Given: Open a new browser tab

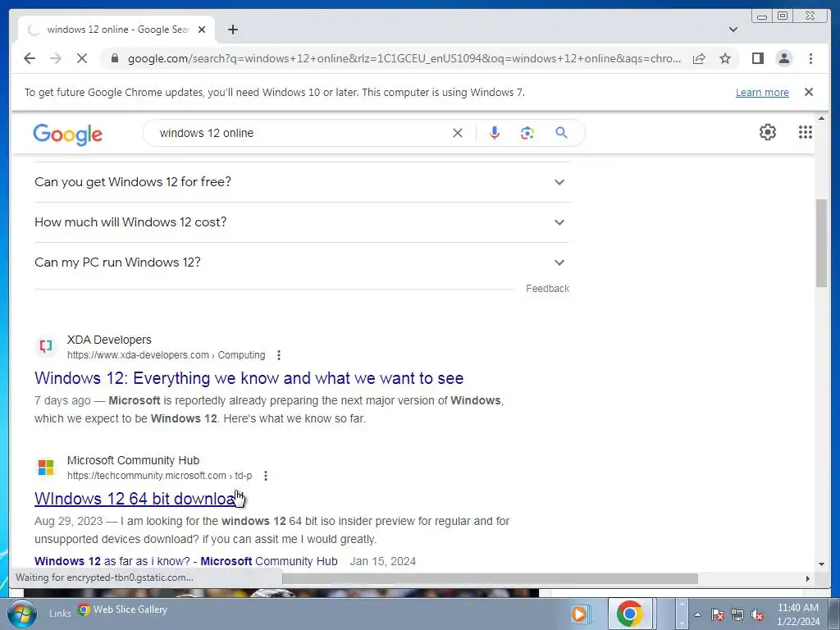Looking at the screenshot, I should [x=232, y=30].
